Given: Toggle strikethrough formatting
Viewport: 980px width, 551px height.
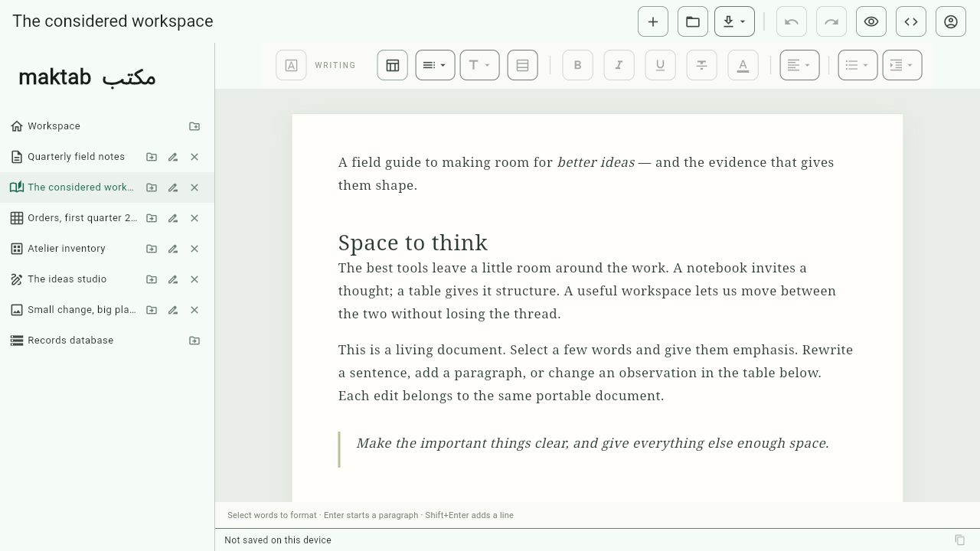Looking at the screenshot, I should point(701,65).
